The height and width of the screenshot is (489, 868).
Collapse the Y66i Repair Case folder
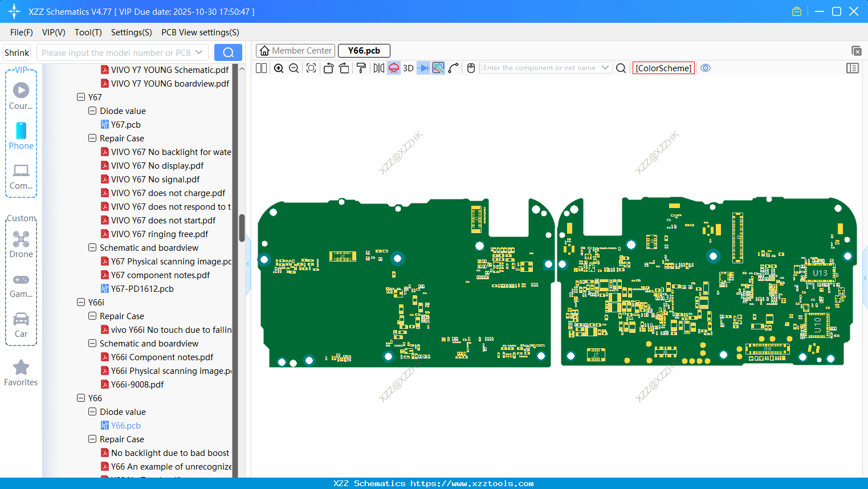pos(92,316)
